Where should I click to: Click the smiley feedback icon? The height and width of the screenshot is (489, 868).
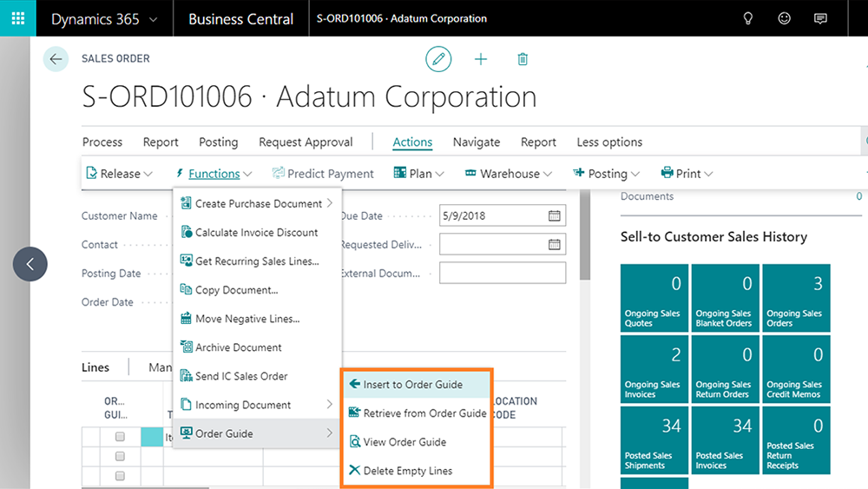point(784,18)
